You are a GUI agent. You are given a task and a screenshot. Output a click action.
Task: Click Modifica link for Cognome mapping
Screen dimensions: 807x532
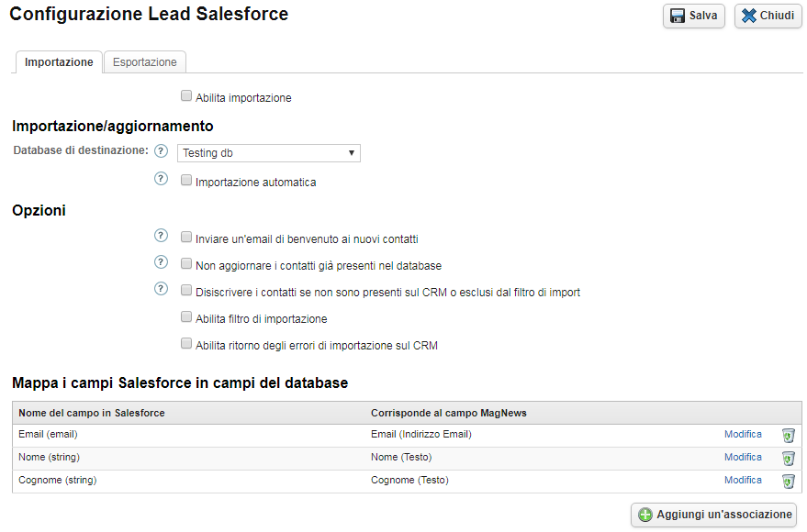tap(743, 480)
